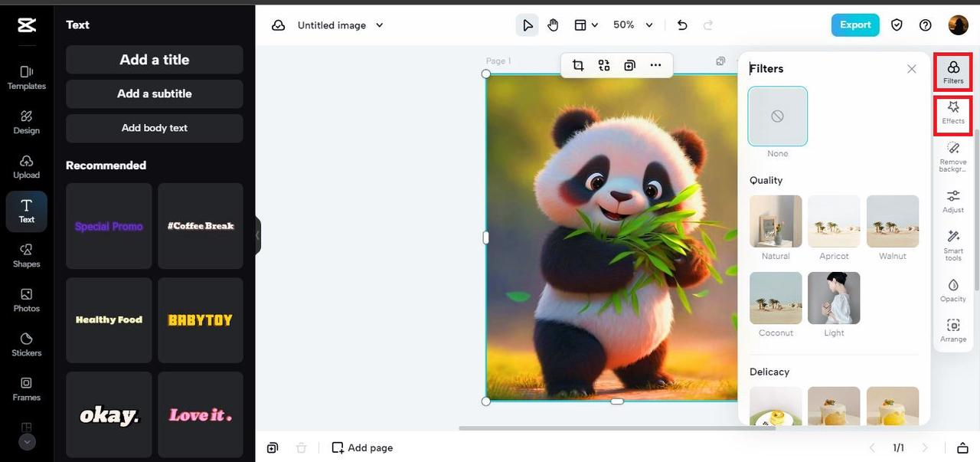Screen dimensions: 980x462
Task: Click the duplicate icon in floating toolbar
Action: 629,65
